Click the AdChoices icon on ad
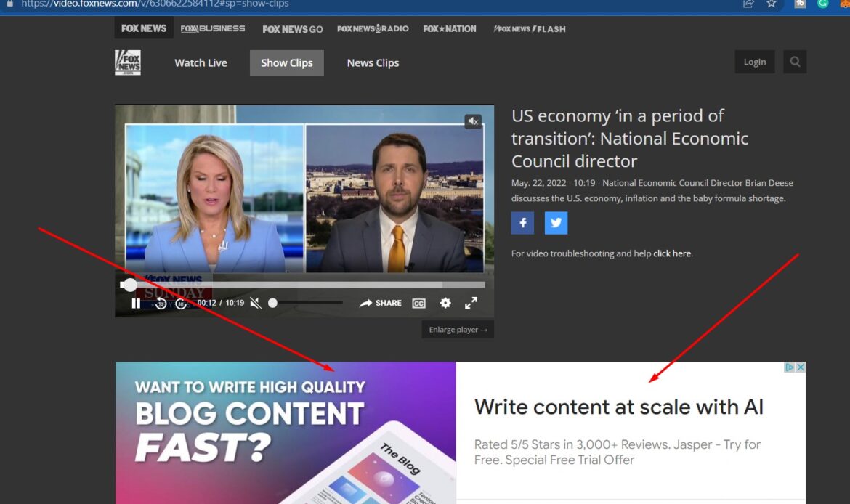The image size is (850, 504). [789, 367]
